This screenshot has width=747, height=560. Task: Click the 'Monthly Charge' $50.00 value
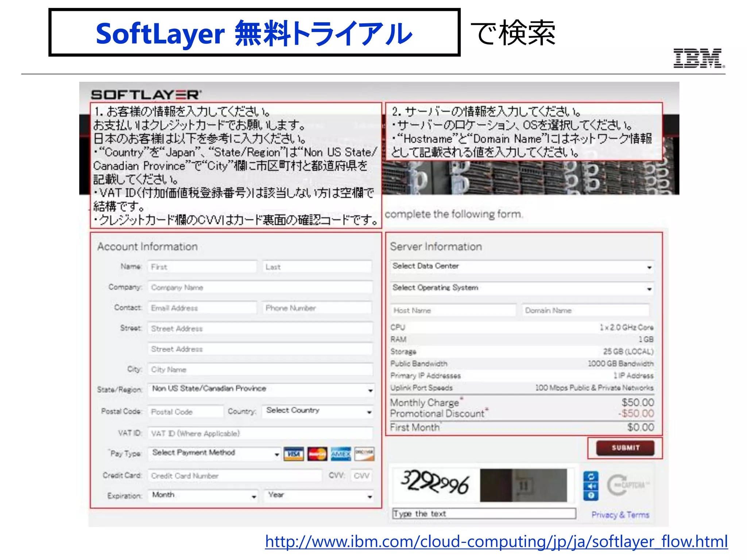click(x=638, y=402)
